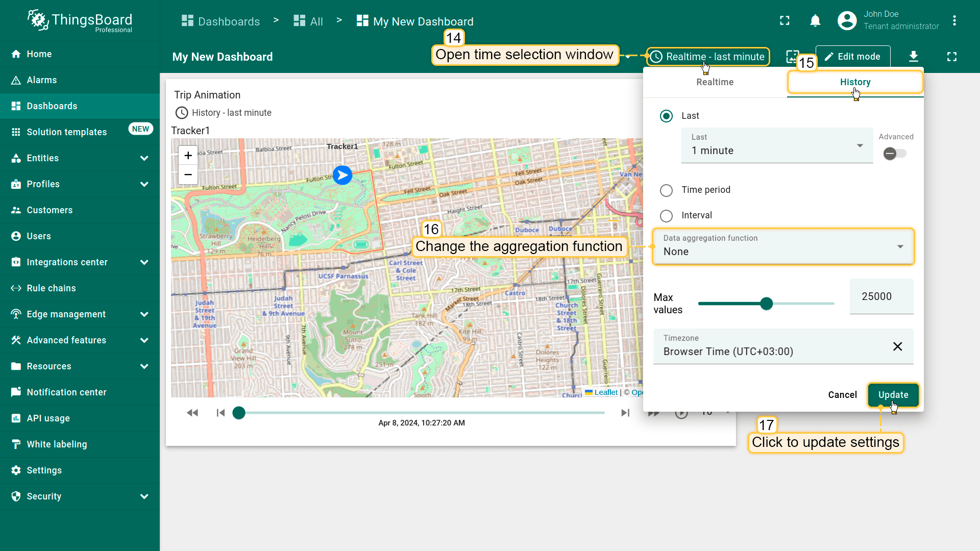Open the Last 1 minute dropdown

tap(777, 145)
